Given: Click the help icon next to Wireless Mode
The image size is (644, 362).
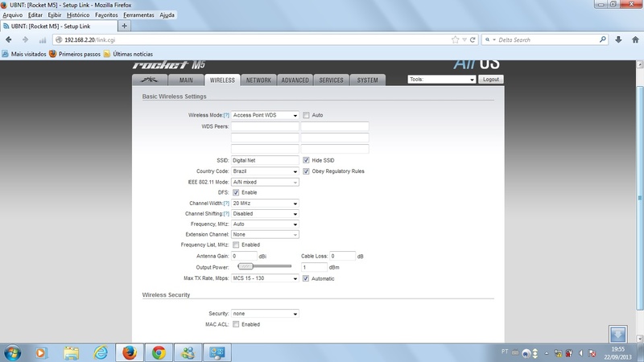Looking at the screenshot, I should click(x=226, y=115).
